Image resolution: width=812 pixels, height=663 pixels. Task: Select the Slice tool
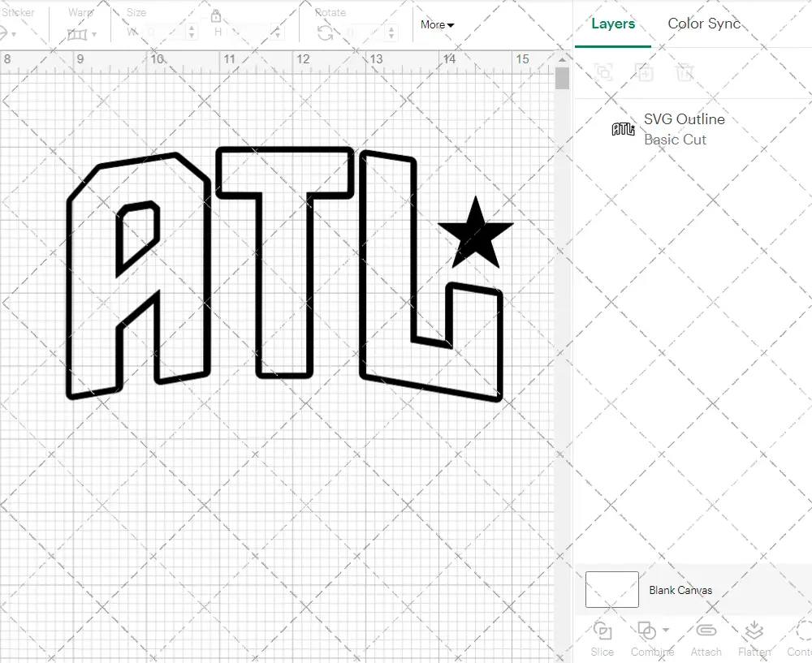pyautogui.click(x=602, y=639)
